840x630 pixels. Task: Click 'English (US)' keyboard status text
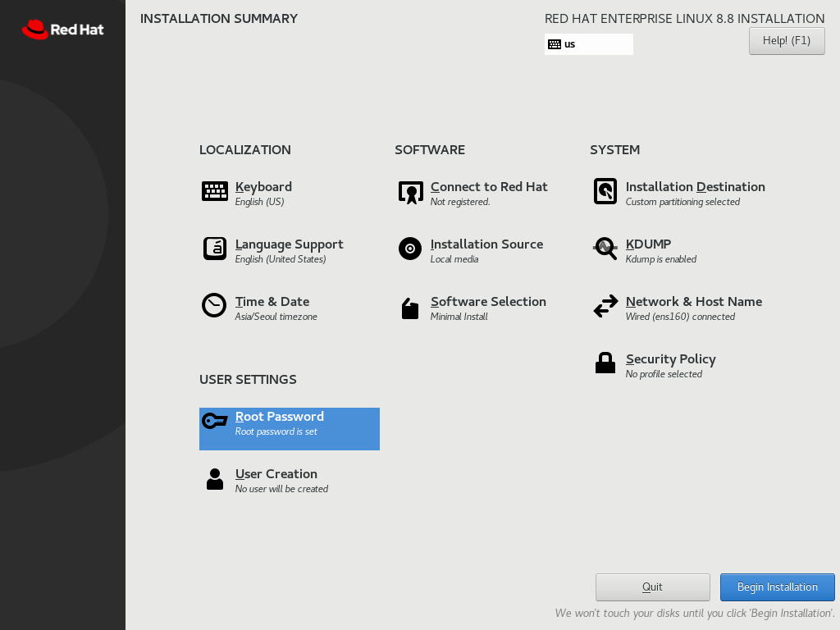(x=259, y=202)
